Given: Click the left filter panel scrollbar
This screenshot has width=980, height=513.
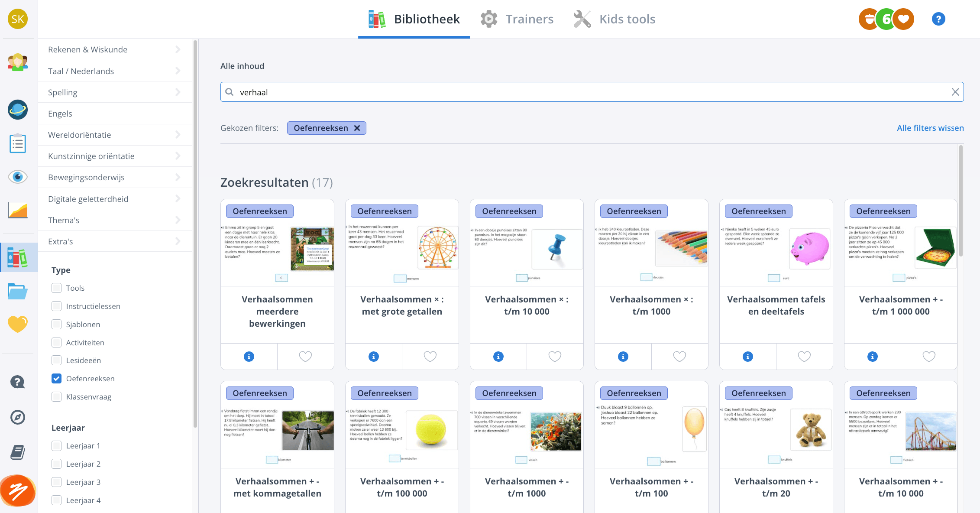Looking at the screenshot, I should (x=195, y=234).
